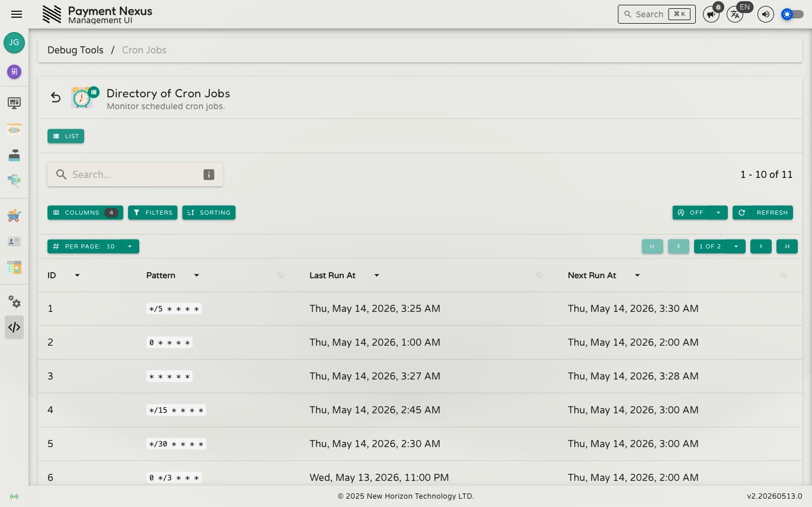The image size is (812, 507).
Task: Go to the first page
Action: (653, 246)
